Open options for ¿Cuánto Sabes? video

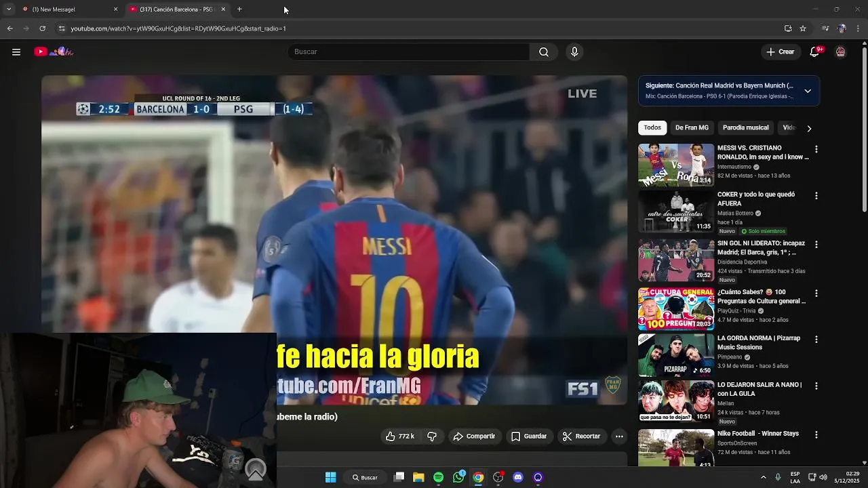[816, 293]
